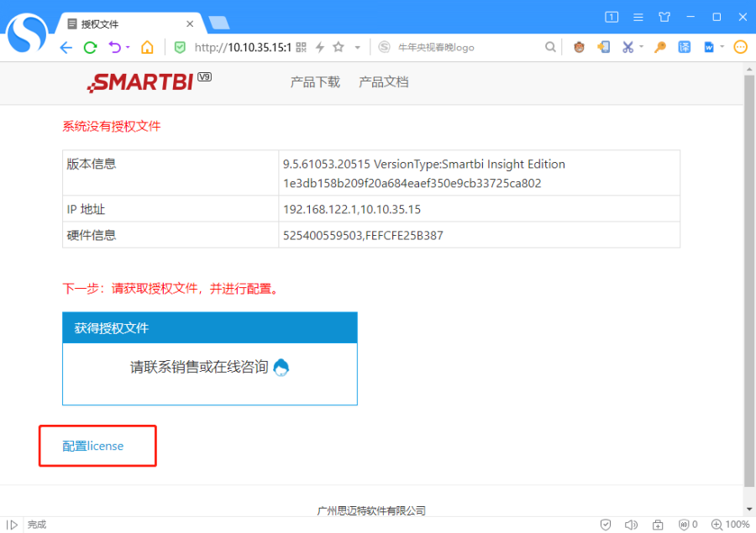Bookmark this page with the star icon
Image resolution: width=756 pixels, height=533 pixels.
339,47
